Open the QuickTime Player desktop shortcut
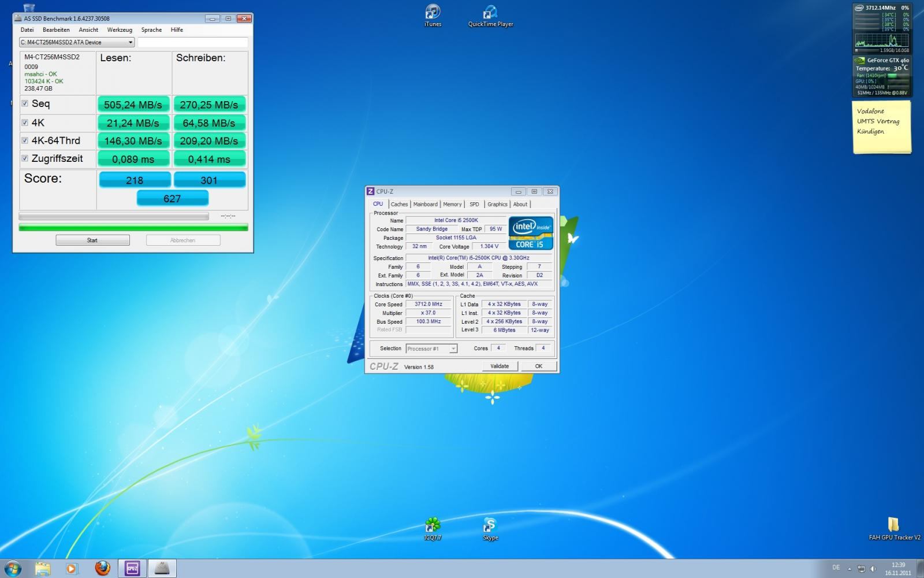 [x=490, y=16]
